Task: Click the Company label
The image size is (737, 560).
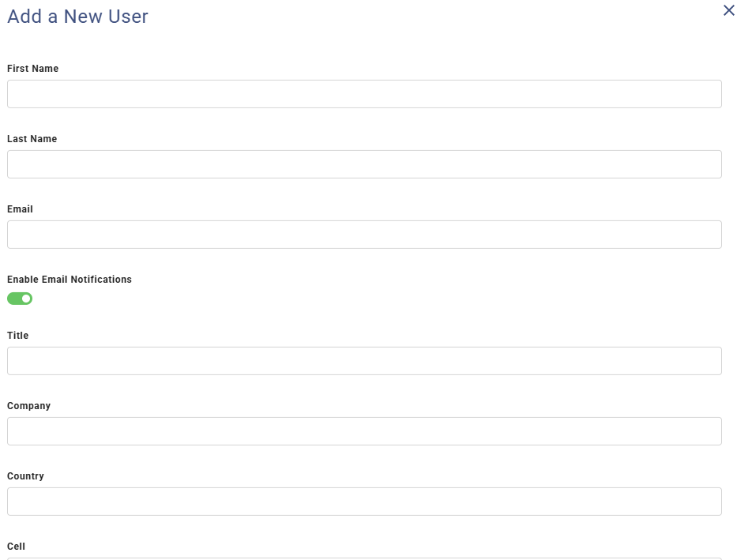Action: (x=28, y=405)
